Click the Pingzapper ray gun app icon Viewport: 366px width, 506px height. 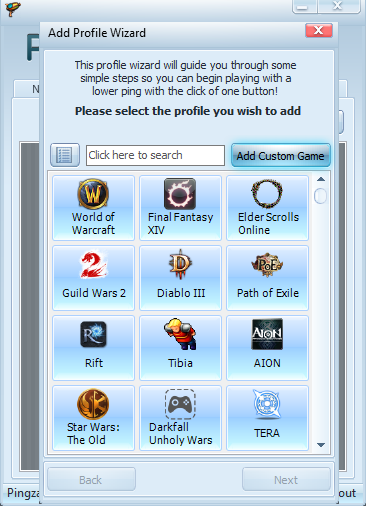(x=13, y=8)
